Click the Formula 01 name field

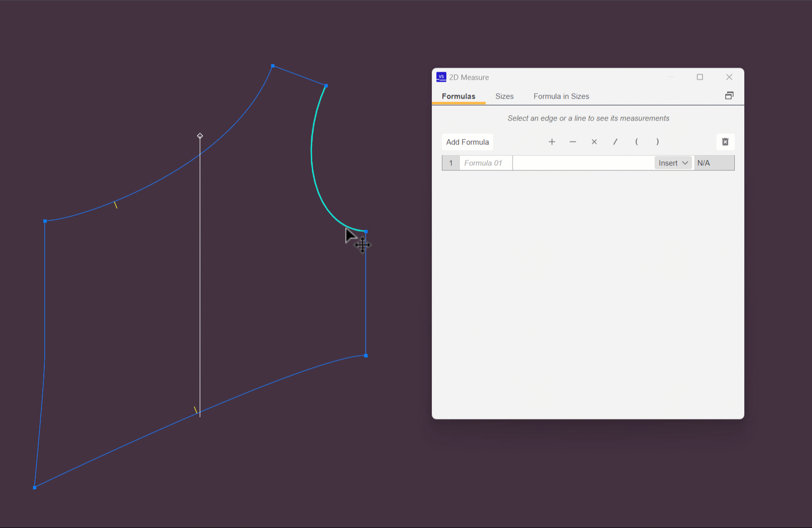[x=486, y=163]
